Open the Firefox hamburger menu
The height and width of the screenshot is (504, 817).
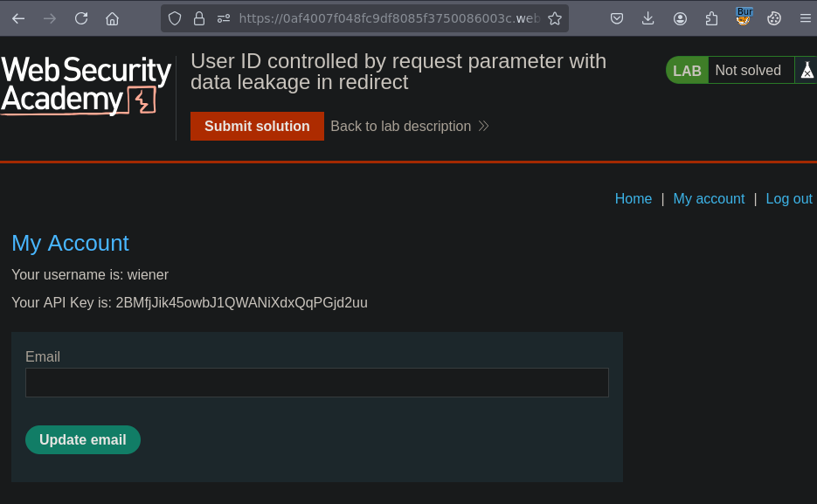(805, 18)
